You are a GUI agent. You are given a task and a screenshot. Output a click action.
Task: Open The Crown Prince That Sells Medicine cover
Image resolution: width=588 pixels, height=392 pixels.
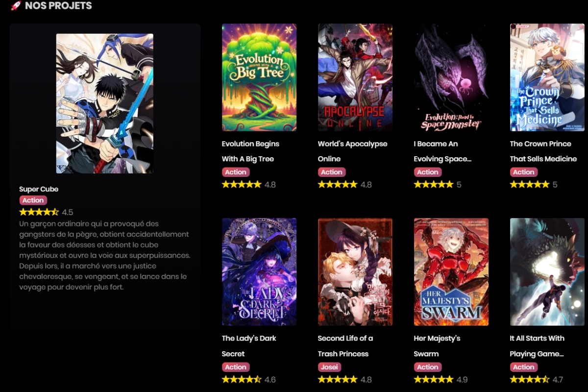click(x=547, y=77)
